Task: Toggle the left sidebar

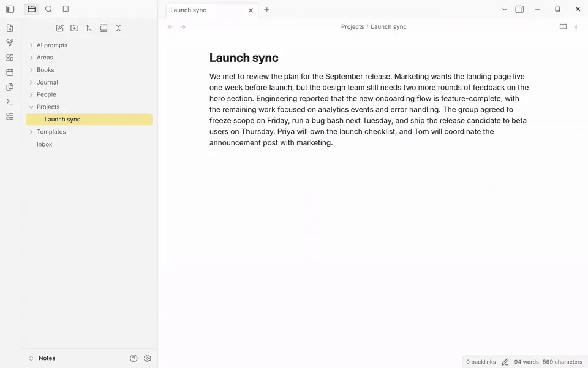Action: coord(10,9)
